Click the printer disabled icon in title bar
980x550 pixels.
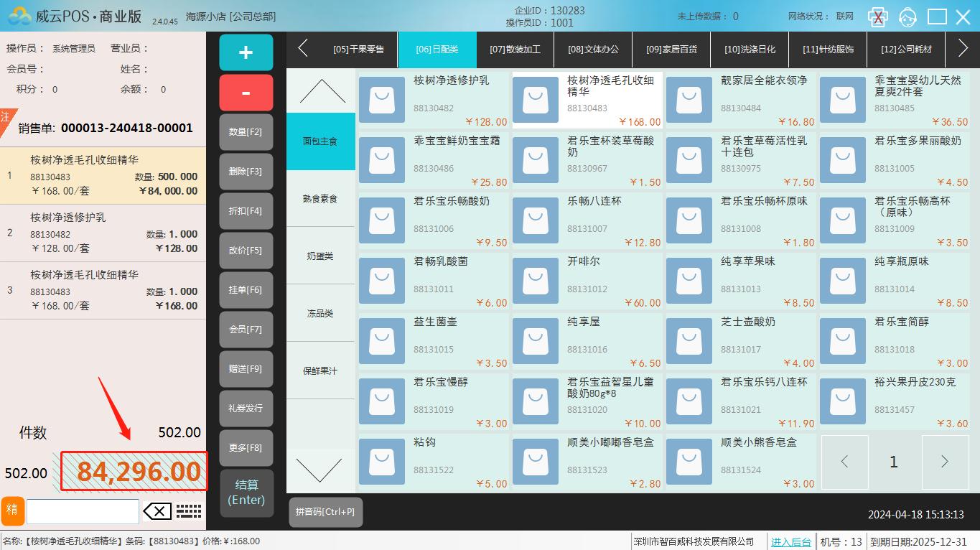tap(877, 17)
